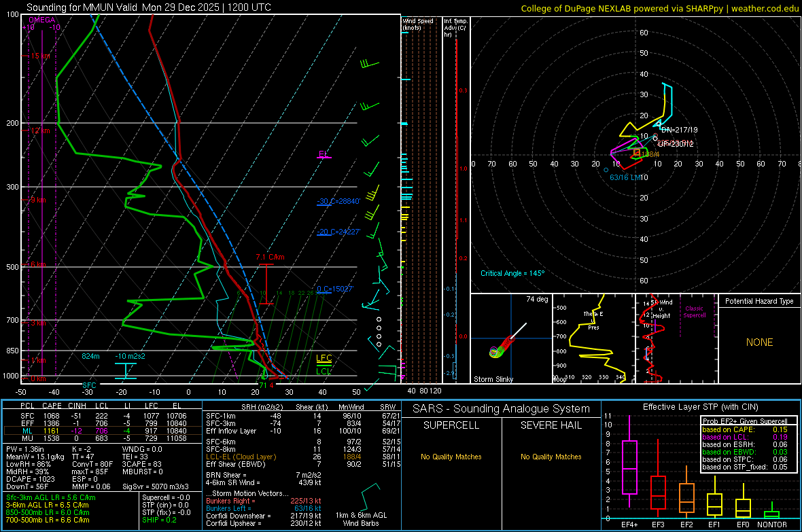802x532 pixels.
Task: Select the MU parcel row
Action: (x=102, y=438)
